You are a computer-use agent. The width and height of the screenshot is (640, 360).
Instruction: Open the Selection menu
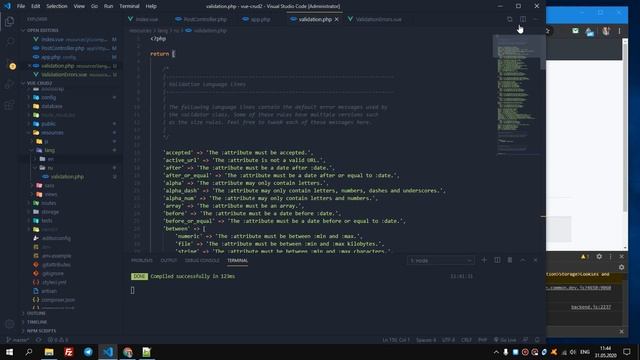pyautogui.click(x=57, y=6)
